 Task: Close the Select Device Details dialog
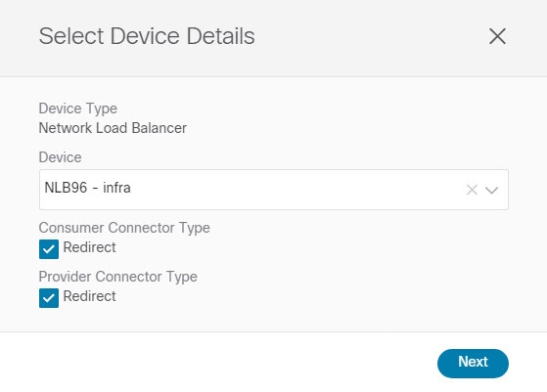(x=497, y=36)
